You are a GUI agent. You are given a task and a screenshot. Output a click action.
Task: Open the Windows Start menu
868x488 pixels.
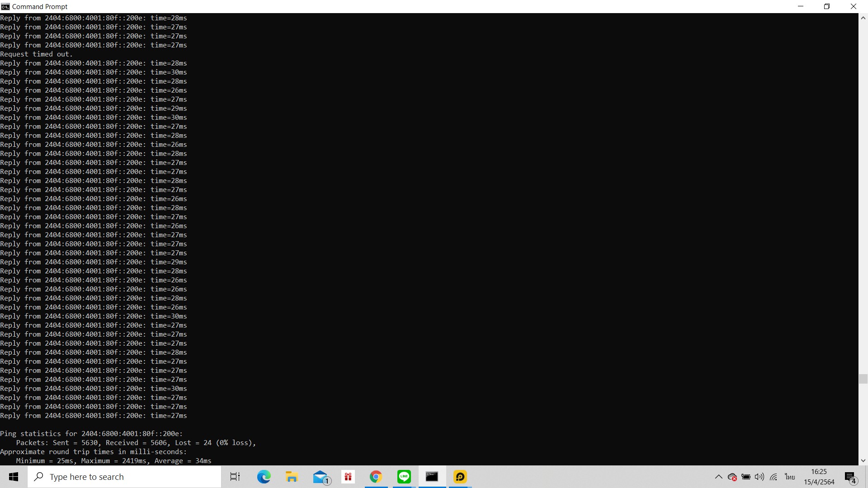(14, 477)
